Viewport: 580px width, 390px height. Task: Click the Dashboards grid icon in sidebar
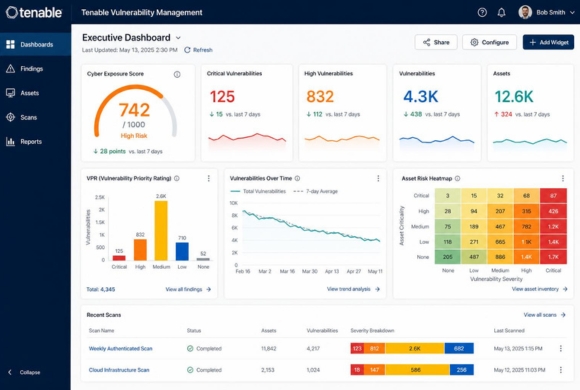pos(10,44)
